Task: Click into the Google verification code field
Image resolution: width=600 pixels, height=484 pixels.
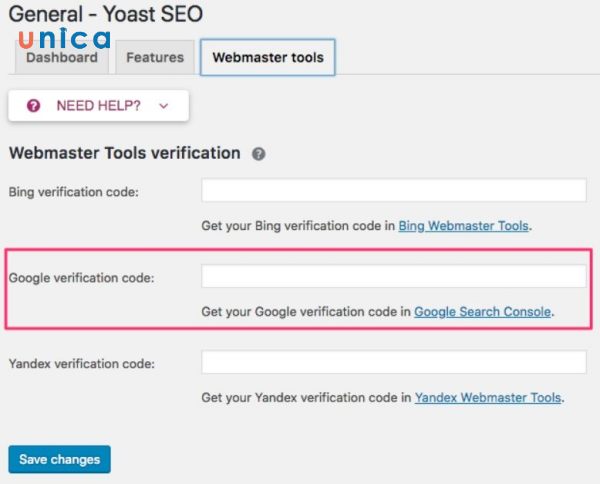Action: click(x=393, y=277)
